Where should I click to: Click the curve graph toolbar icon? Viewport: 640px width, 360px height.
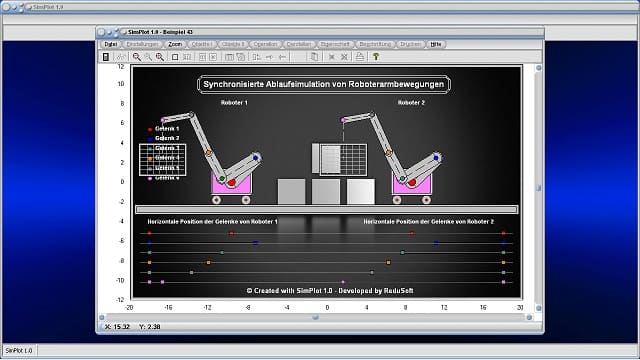[121, 57]
